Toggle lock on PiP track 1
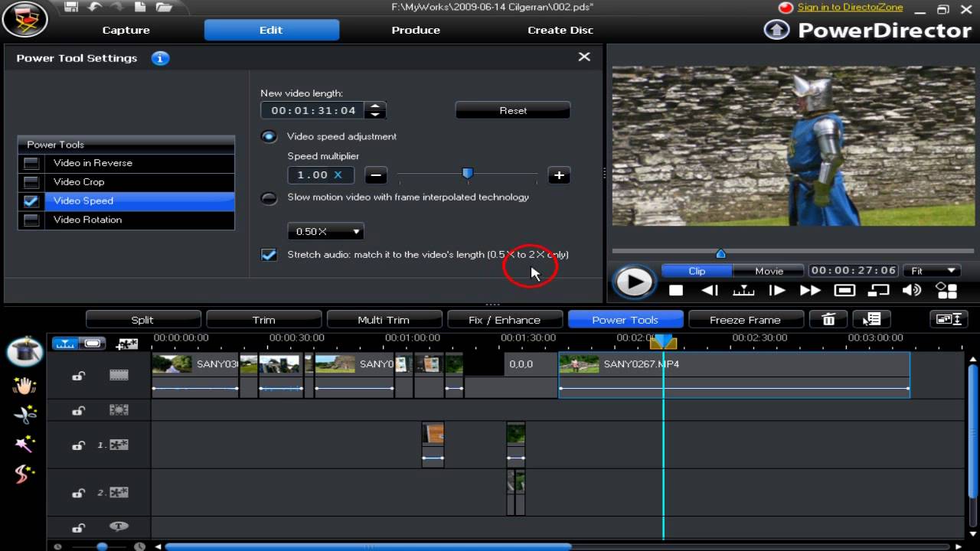The height and width of the screenshot is (551, 980). tap(78, 445)
